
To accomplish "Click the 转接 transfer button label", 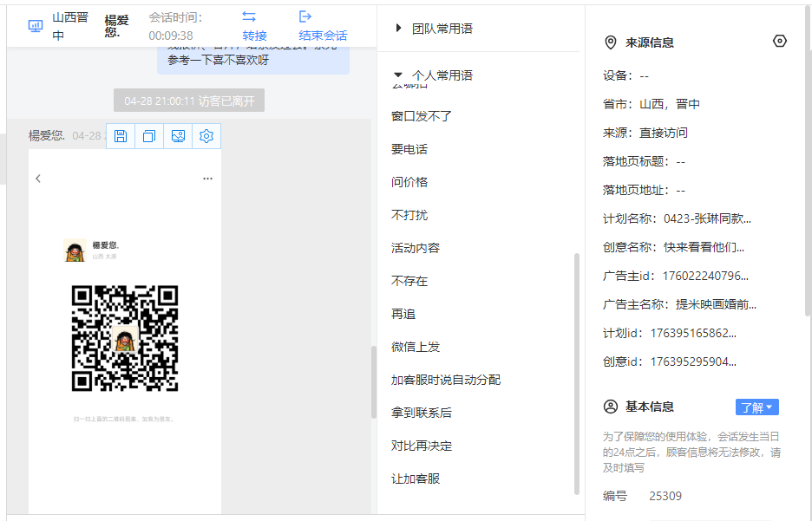I will click(x=254, y=36).
